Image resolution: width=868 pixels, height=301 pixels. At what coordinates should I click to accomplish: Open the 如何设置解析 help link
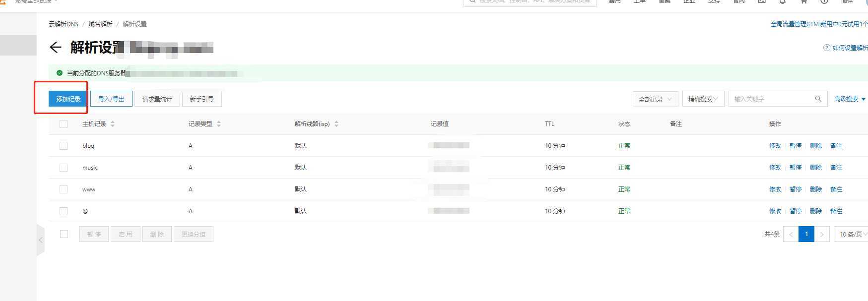850,48
